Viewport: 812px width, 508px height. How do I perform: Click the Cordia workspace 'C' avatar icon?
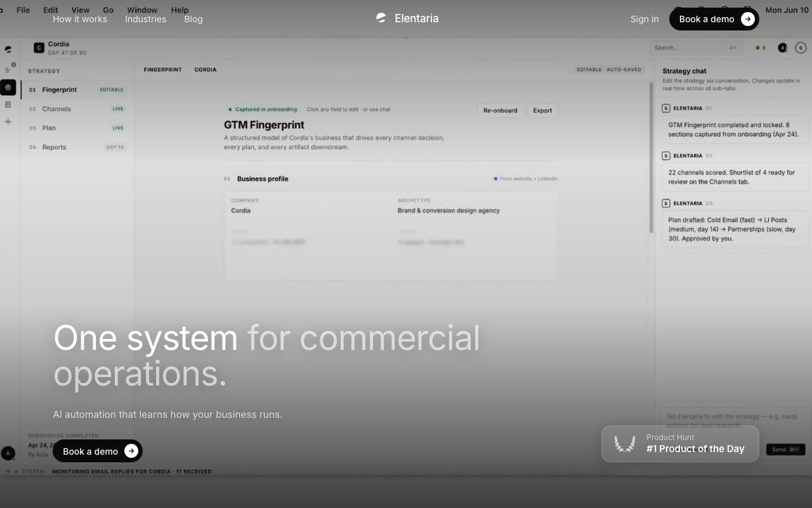[x=39, y=48]
